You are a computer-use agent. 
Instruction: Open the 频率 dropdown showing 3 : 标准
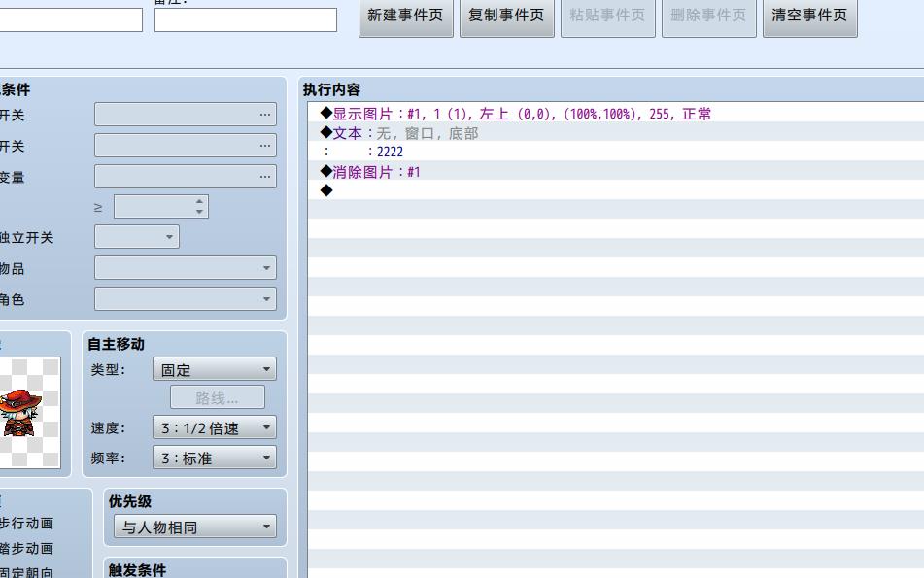(x=215, y=458)
